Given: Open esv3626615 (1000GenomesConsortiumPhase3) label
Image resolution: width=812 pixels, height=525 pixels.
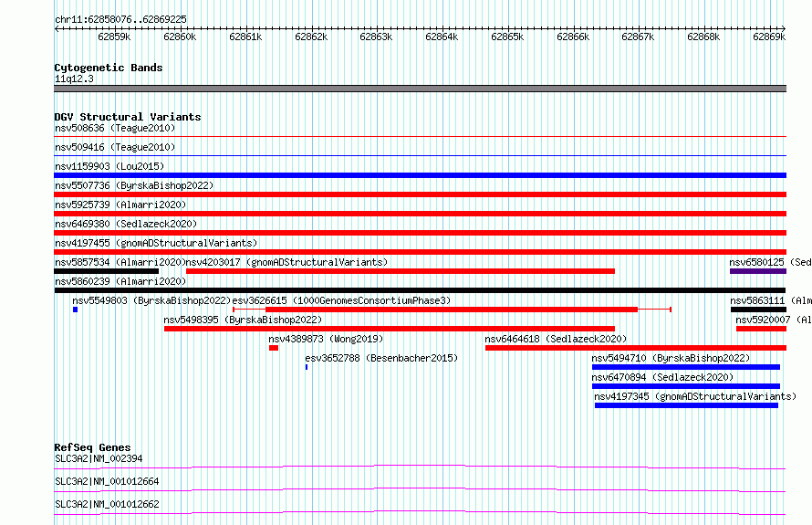Looking at the screenshot, I should point(342,300).
